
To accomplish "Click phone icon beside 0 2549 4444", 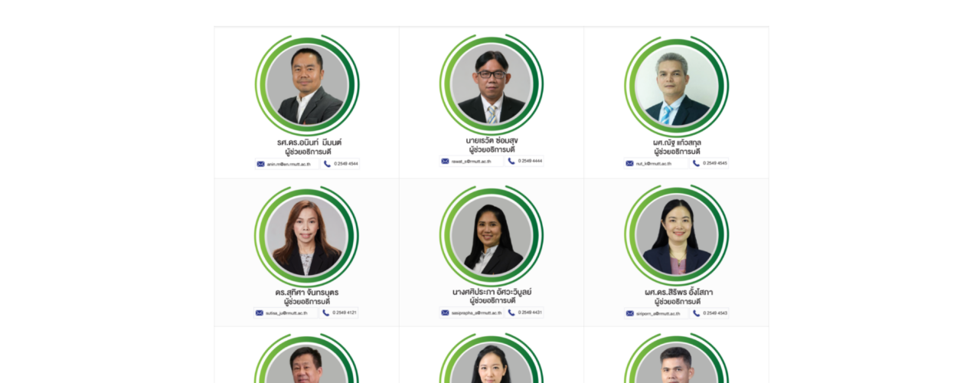I will 511,162.
